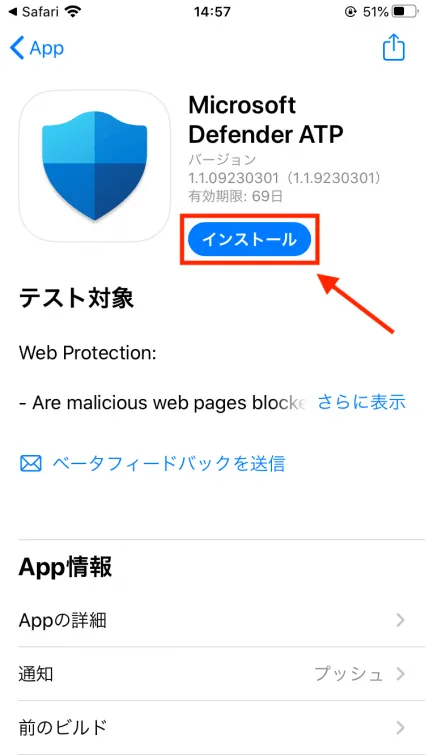Tap the chevron beside 前のビルド
The width and height of the screenshot is (425, 756).
(400, 727)
